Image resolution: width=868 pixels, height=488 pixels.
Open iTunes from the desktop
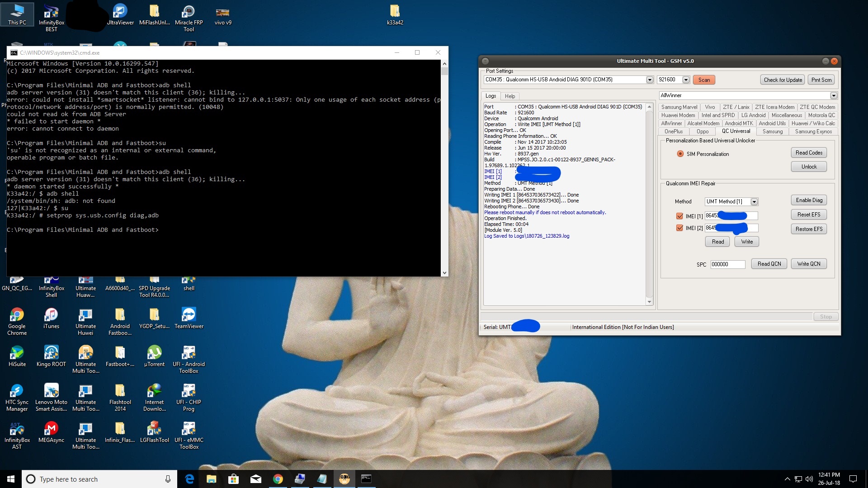52,319
